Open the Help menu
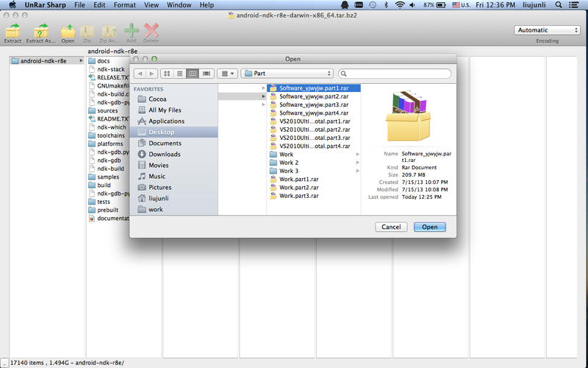 (x=207, y=5)
